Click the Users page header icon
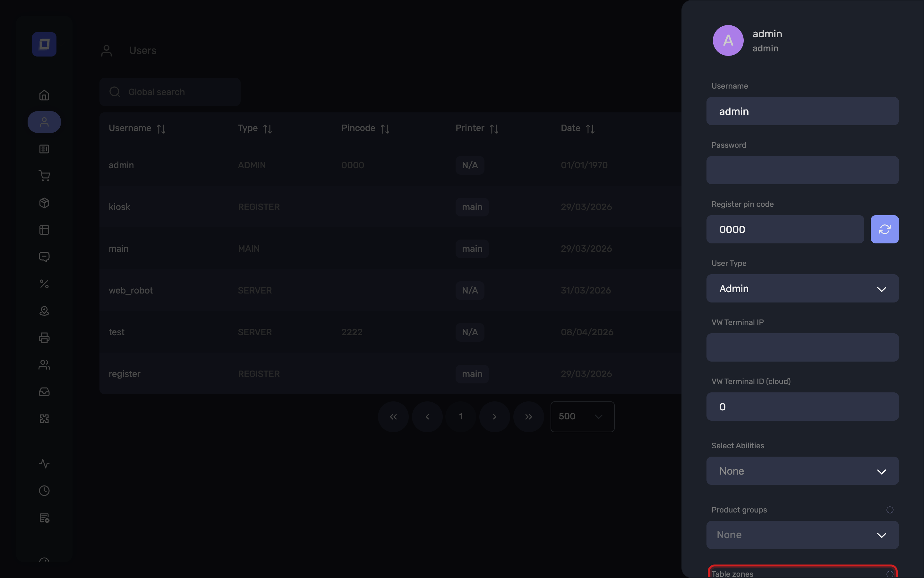This screenshot has width=924, height=578. pos(107,50)
